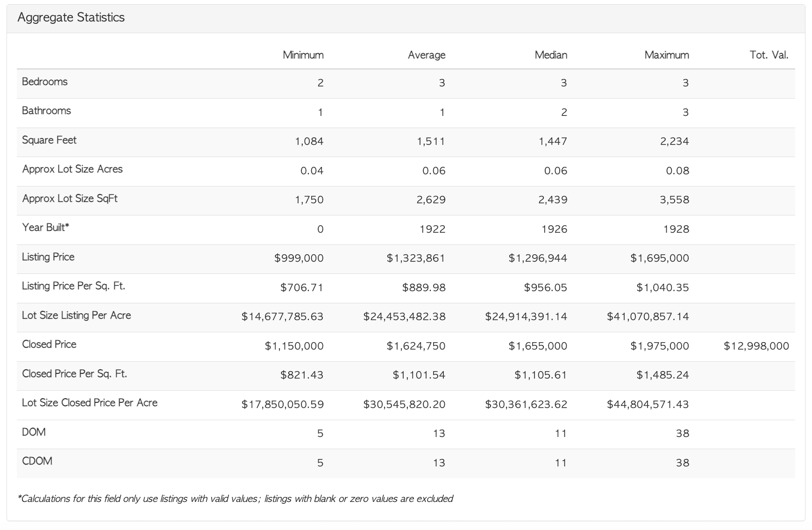812x530 pixels.
Task: Select the Listing Price row label
Action: [x=48, y=257]
